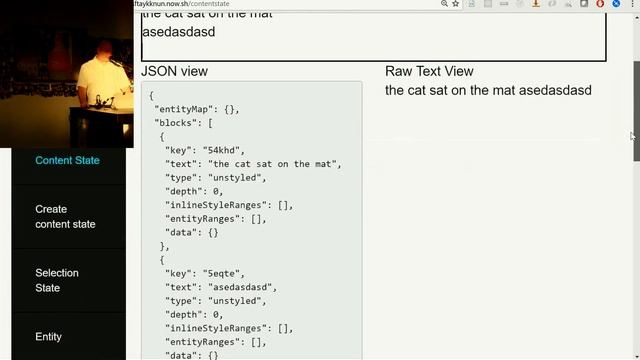Click the dark square extension icon

coord(584,4)
